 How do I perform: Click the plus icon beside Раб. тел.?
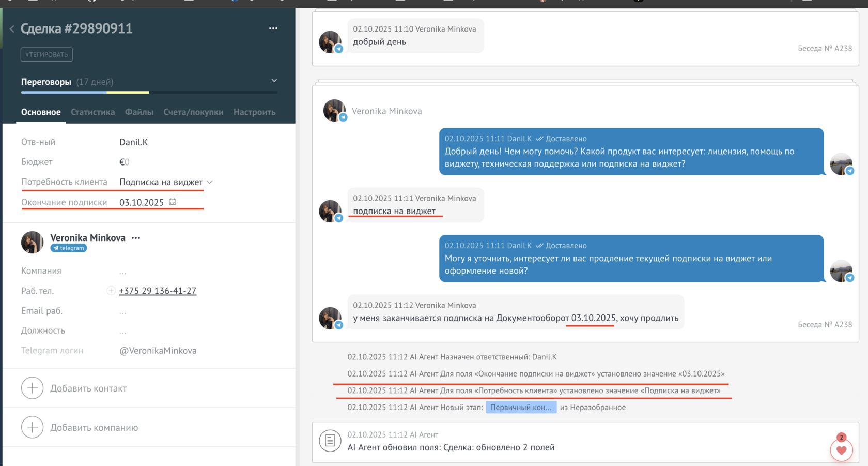click(111, 291)
